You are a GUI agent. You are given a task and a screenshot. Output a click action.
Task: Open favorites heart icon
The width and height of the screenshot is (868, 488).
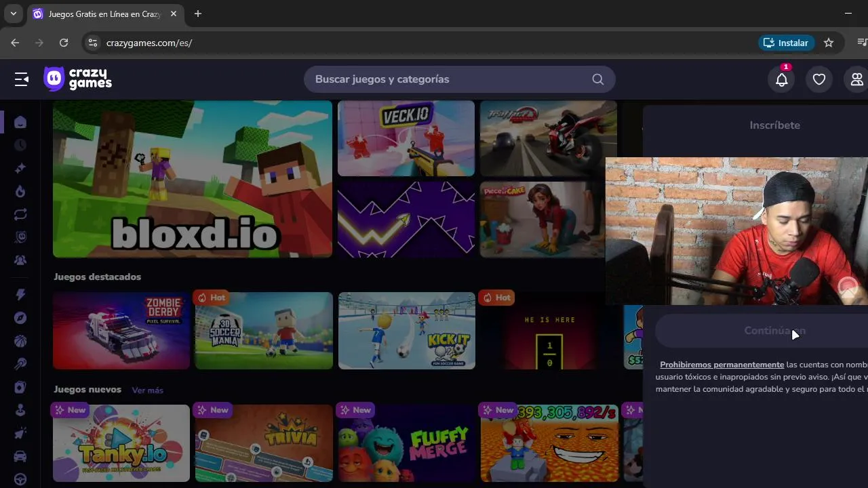click(819, 79)
